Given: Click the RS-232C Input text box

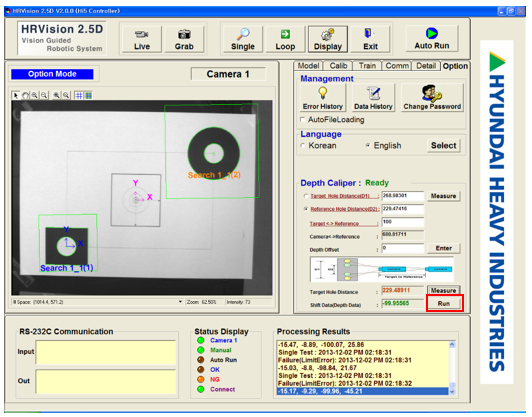Looking at the screenshot, I should [x=106, y=352].
